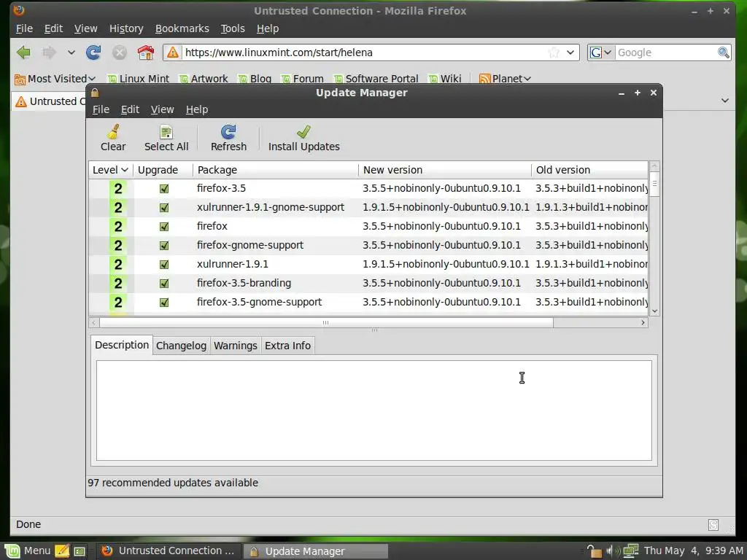This screenshot has height=560, width=747.
Task: Open Firefox History menu
Action: pos(126,28)
